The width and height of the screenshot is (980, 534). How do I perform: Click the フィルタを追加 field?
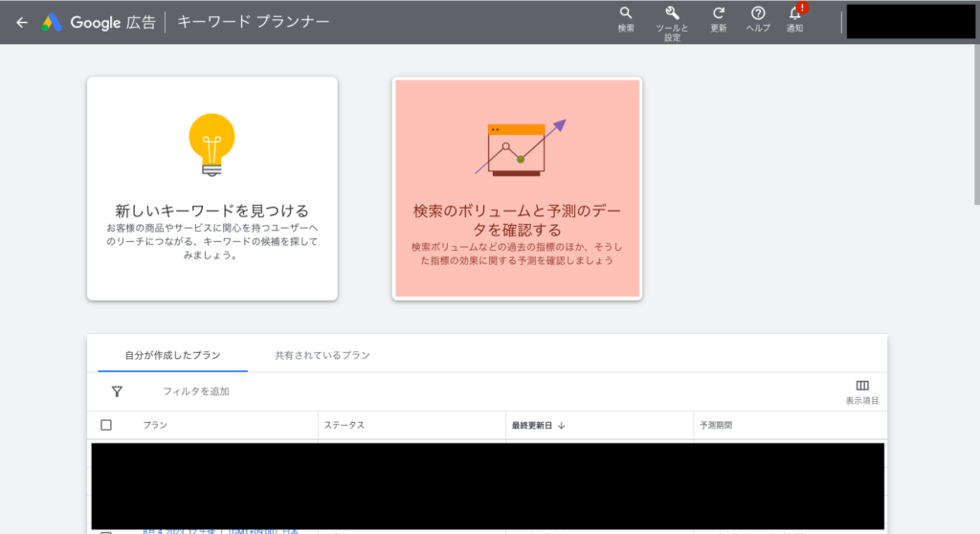click(196, 391)
